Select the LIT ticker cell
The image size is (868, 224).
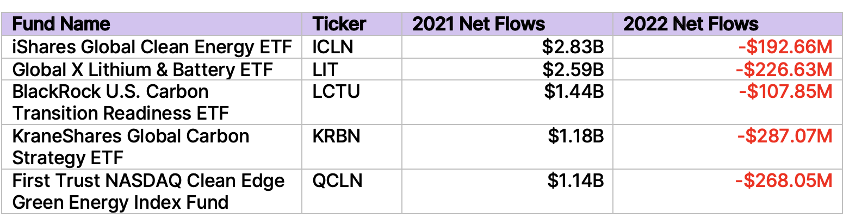[x=325, y=70]
